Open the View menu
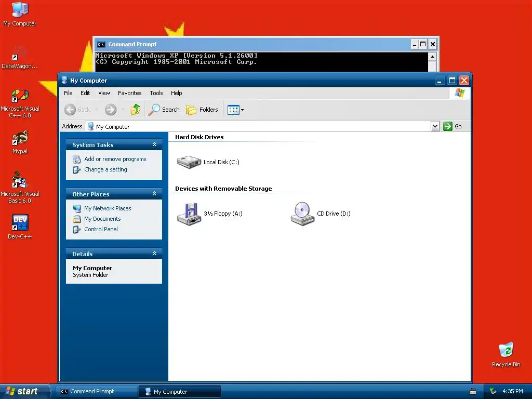The image size is (532, 399). [x=104, y=93]
